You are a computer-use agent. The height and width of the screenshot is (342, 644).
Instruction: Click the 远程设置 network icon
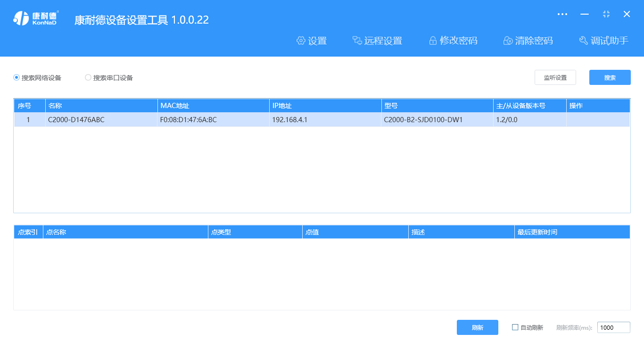coord(357,41)
